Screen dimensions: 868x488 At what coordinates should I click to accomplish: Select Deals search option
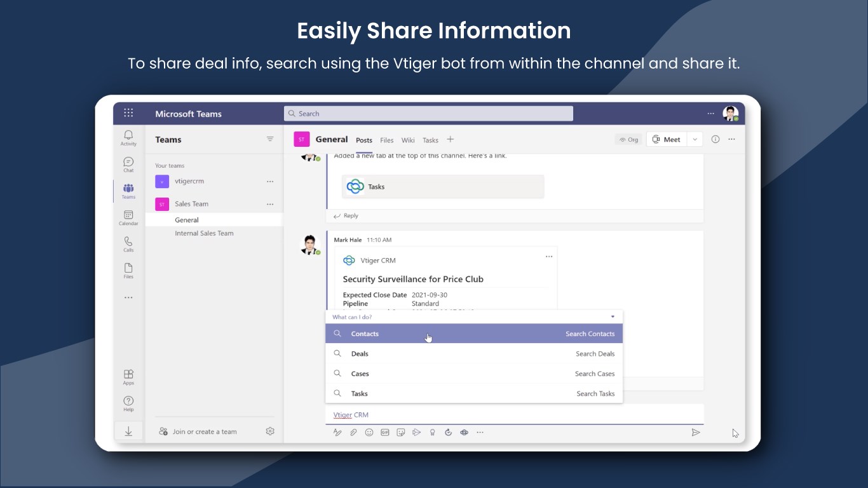click(474, 353)
